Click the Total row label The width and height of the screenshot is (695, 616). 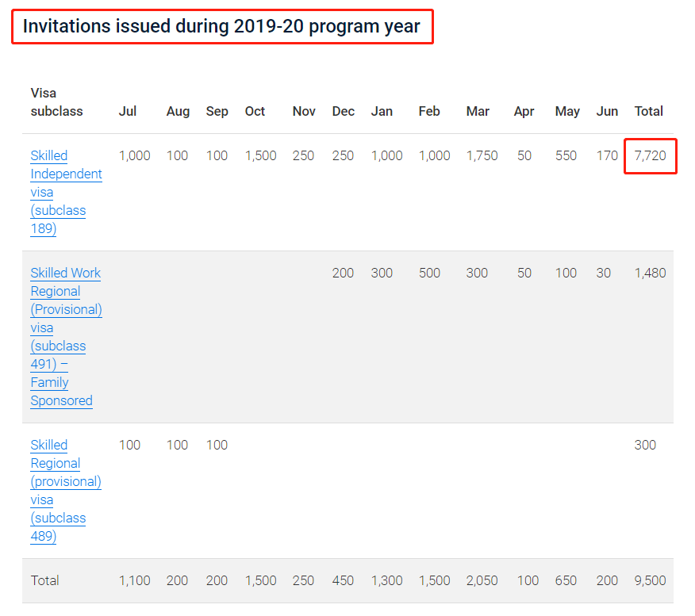[44, 580]
